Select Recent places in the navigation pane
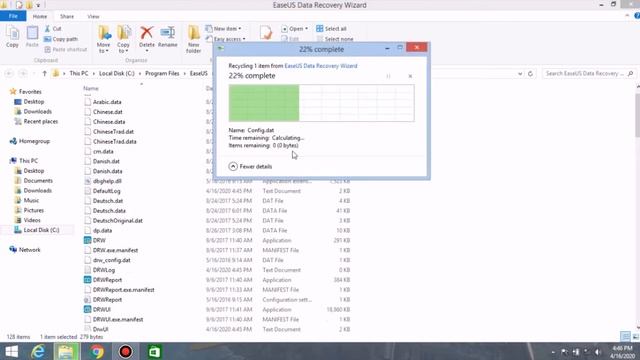The width and height of the screenshot is (640, 360). [x=36, y=122]
